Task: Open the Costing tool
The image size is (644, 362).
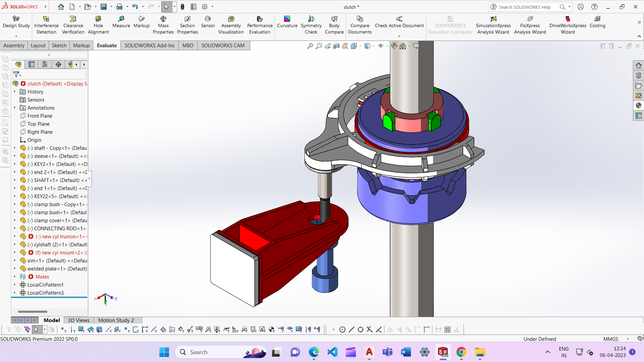Action: click(x=597, y=22)
